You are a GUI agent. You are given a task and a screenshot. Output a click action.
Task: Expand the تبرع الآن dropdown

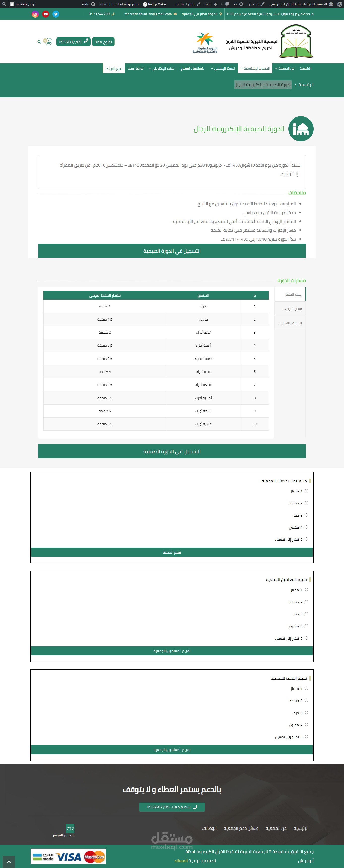point(114,68)
